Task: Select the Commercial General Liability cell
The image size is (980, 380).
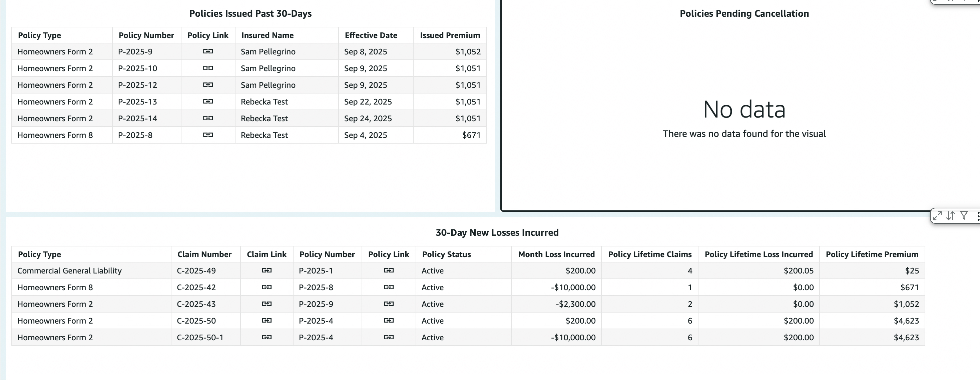Action: (69, 271)
